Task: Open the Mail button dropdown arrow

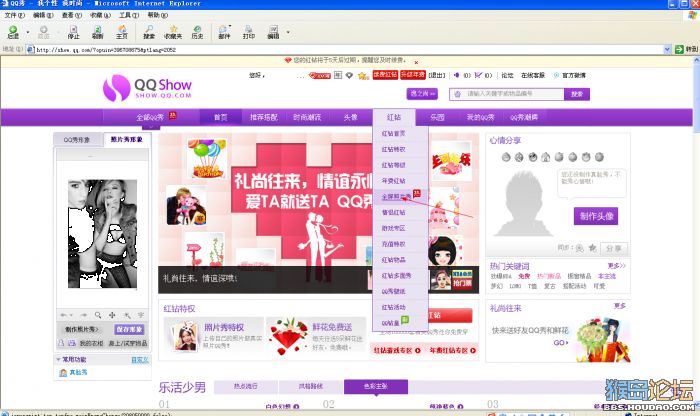Action: 230,26
